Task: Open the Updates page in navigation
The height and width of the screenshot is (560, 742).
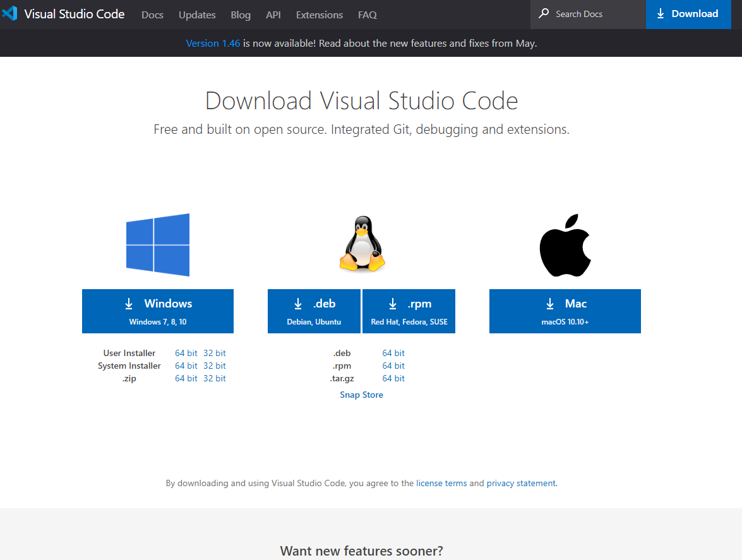Action: 197,15
